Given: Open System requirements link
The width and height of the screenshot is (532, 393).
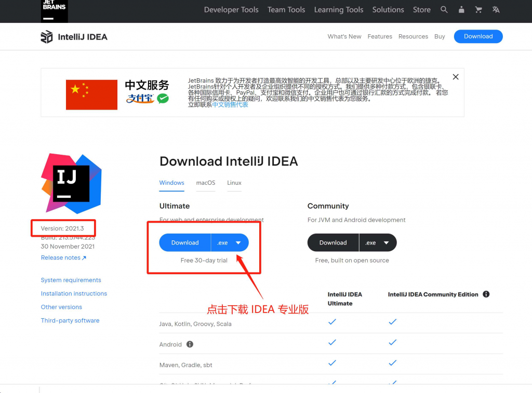Looking at the screenshot, I should coord(71,280).
